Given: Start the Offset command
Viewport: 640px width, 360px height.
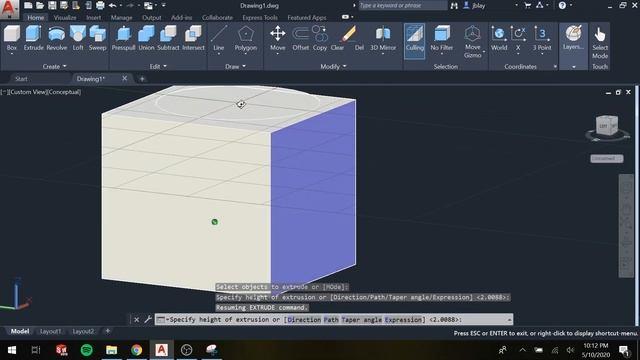Looking at the screenshot, I should pos(301,38).
